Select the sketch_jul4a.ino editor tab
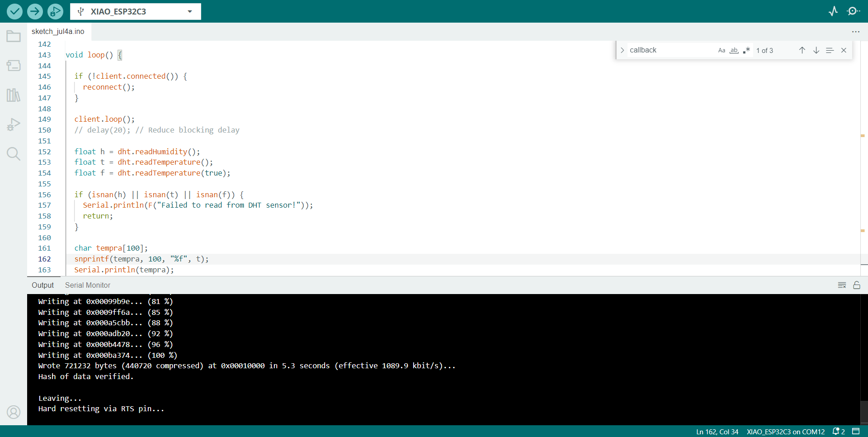 coord(58,31)
